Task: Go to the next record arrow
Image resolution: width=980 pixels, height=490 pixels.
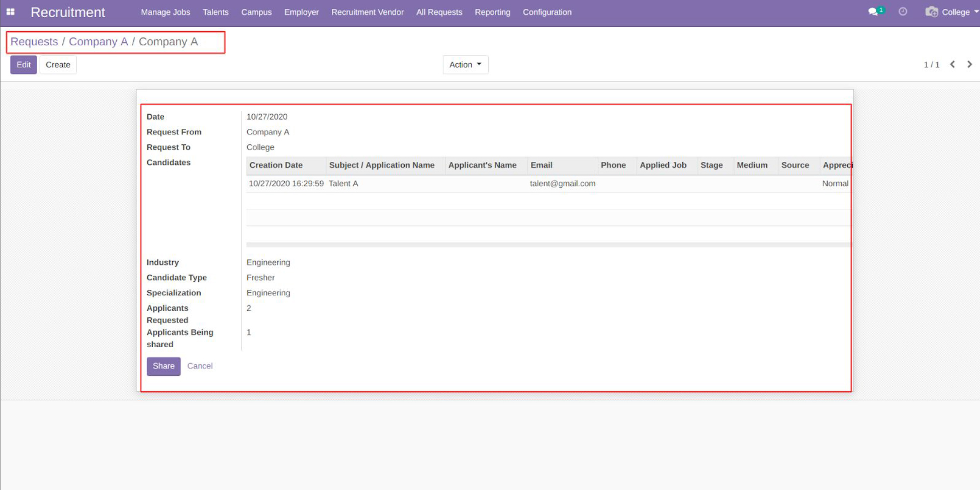Action: [x=969, y=64]
